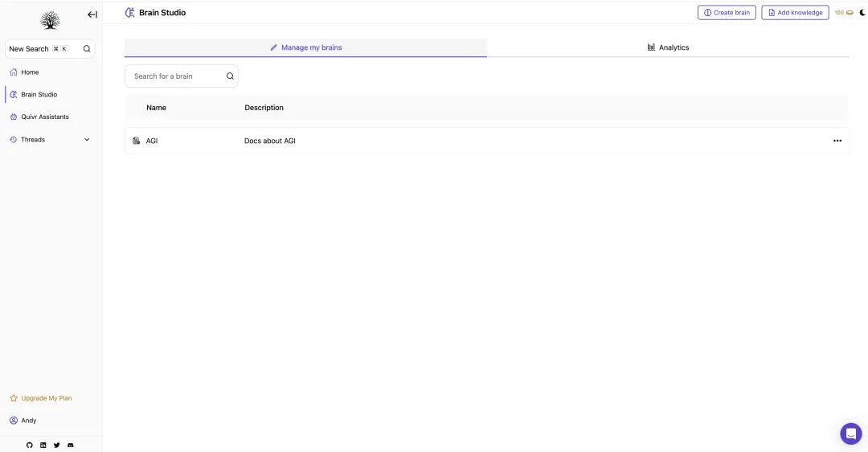This screenshot has height=452, width=868.
Task: Click Add knowledge button
Action: pos(795,13)
